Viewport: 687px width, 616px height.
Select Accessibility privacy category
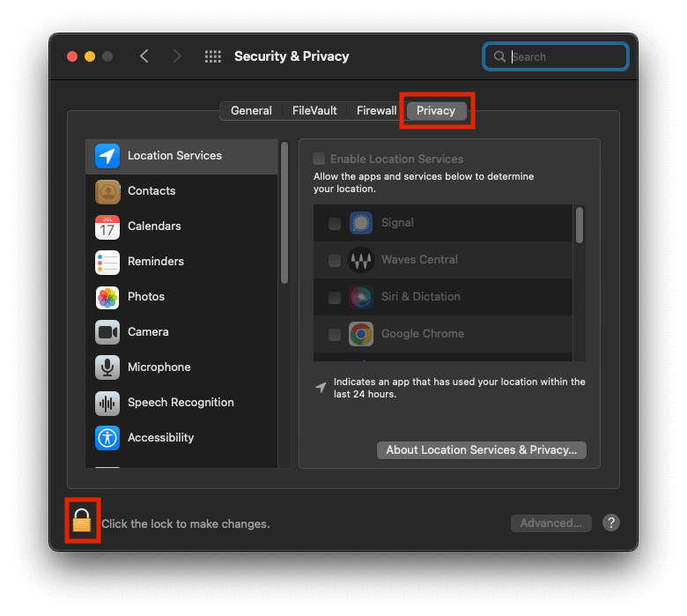160,438
